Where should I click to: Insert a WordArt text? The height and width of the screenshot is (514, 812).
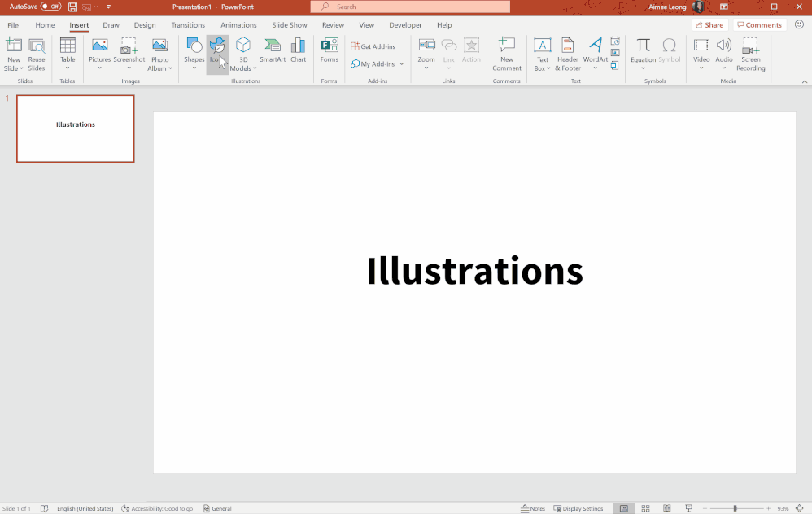click(x=595, y=51)
